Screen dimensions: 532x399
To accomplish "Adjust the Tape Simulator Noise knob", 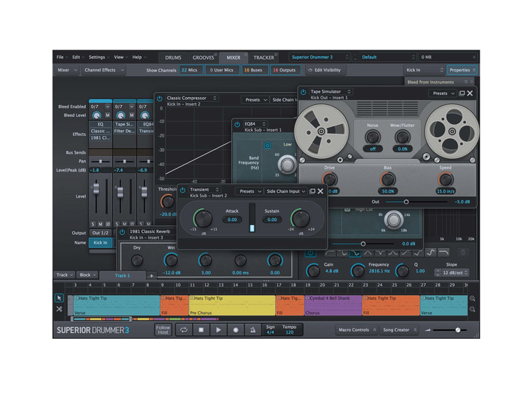I will (372, 137).
